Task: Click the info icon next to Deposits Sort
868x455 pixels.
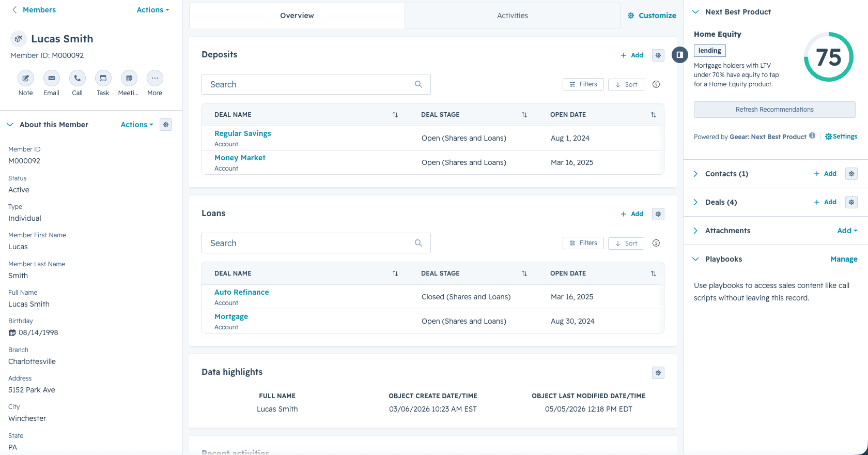Action: point(656,84)
